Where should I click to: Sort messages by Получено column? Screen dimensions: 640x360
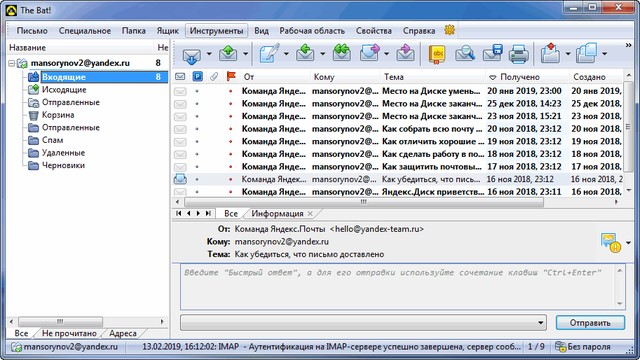tap(527, 77)
